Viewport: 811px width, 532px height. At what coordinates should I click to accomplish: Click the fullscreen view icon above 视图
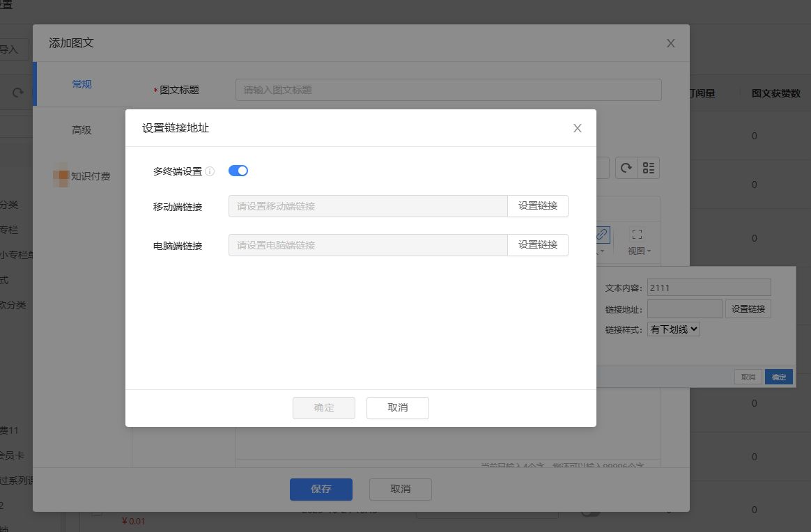pos(637,234)
